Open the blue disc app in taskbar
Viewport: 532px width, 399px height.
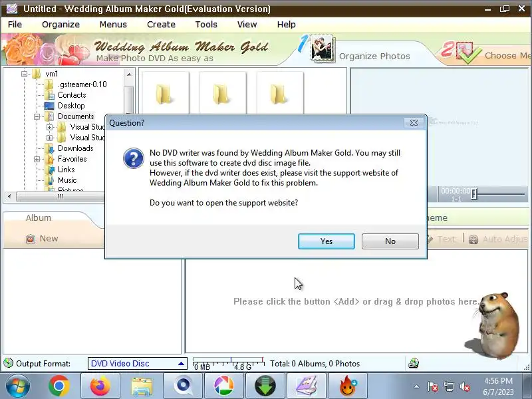183,386
